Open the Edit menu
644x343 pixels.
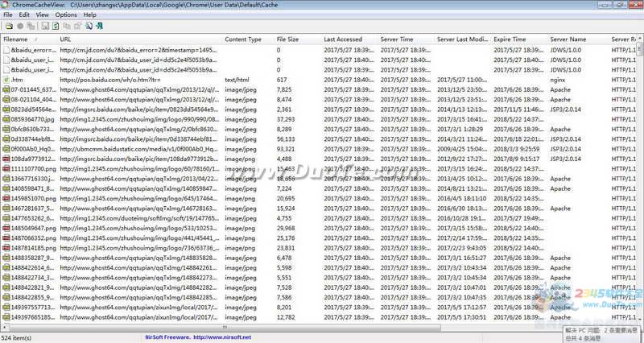24,14
